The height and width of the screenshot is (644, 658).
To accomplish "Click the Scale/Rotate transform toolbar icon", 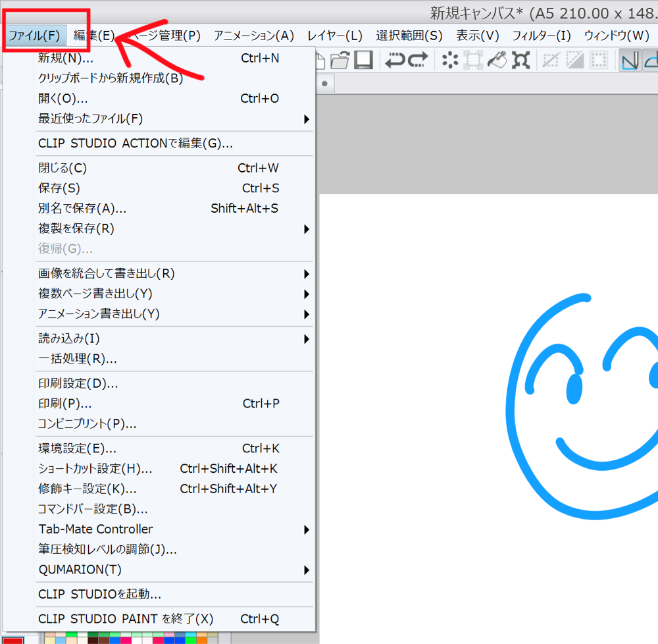I will (x=520, y=60).
